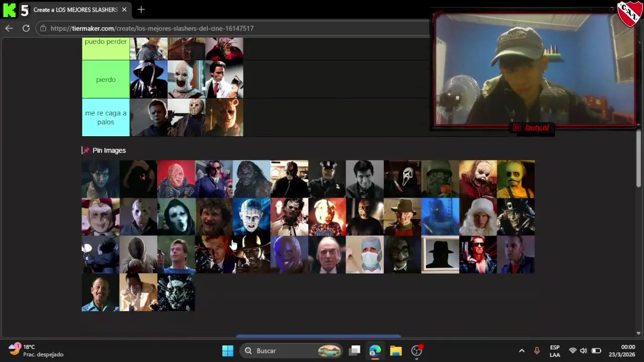The height and width of the screenshot is (362, 644).
Task: Click the pin icon next to Pin Images
Action: 86,150
